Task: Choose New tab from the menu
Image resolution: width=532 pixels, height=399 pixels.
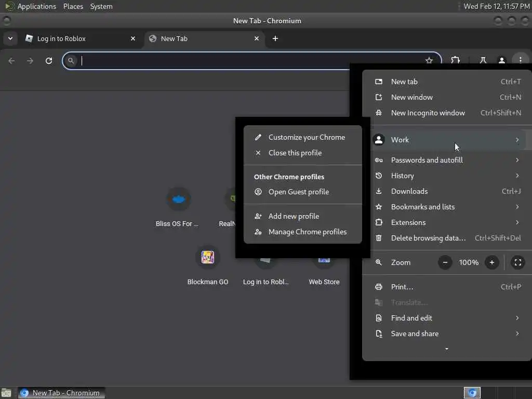Action: (448, 82)
